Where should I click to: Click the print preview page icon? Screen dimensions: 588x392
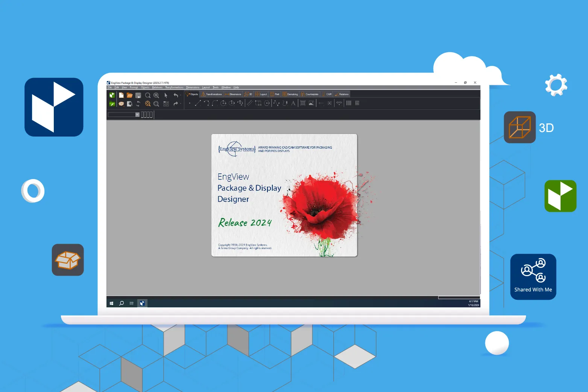[x=129, y=104]
